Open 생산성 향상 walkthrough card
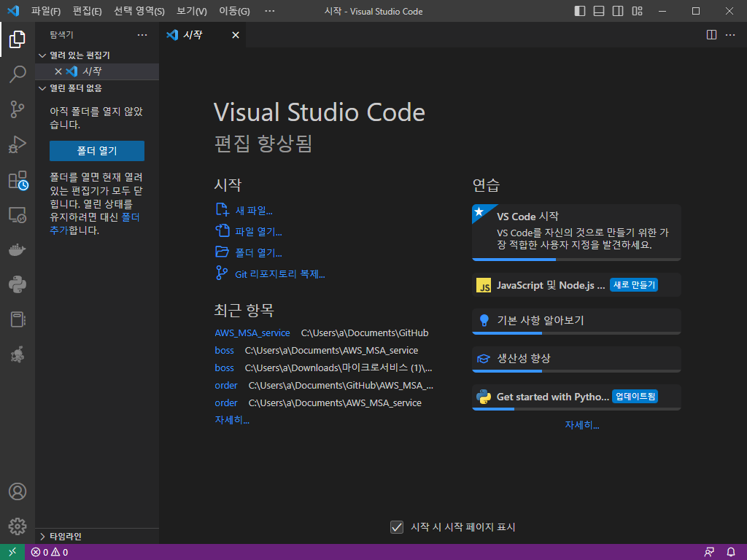This screenshot has height=560, width=747. coord(576,359)
